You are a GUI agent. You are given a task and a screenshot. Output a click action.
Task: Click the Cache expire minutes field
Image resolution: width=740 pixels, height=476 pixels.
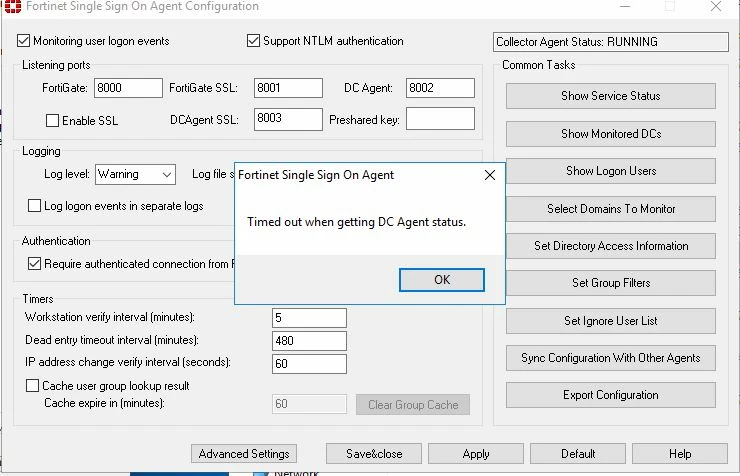point(309,404)
